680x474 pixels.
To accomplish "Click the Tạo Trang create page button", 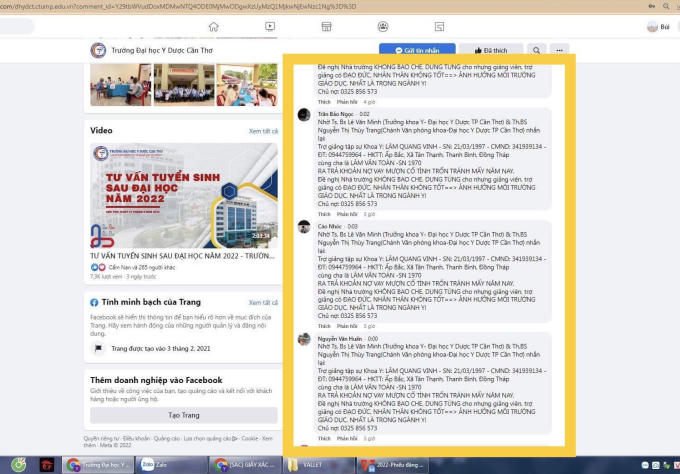I will click(184, 415).
